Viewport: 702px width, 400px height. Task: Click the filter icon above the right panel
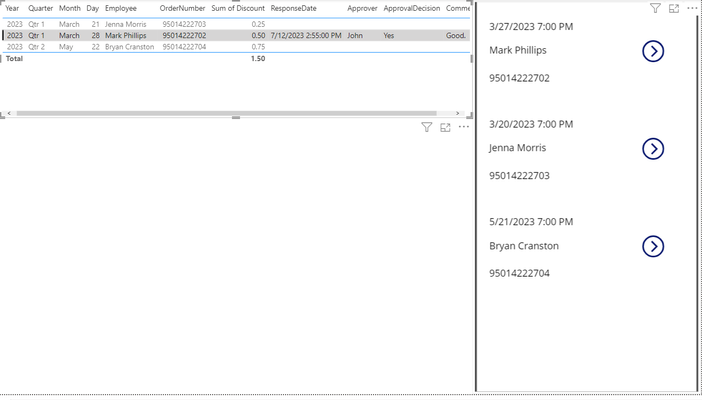(x=655, y=8)
